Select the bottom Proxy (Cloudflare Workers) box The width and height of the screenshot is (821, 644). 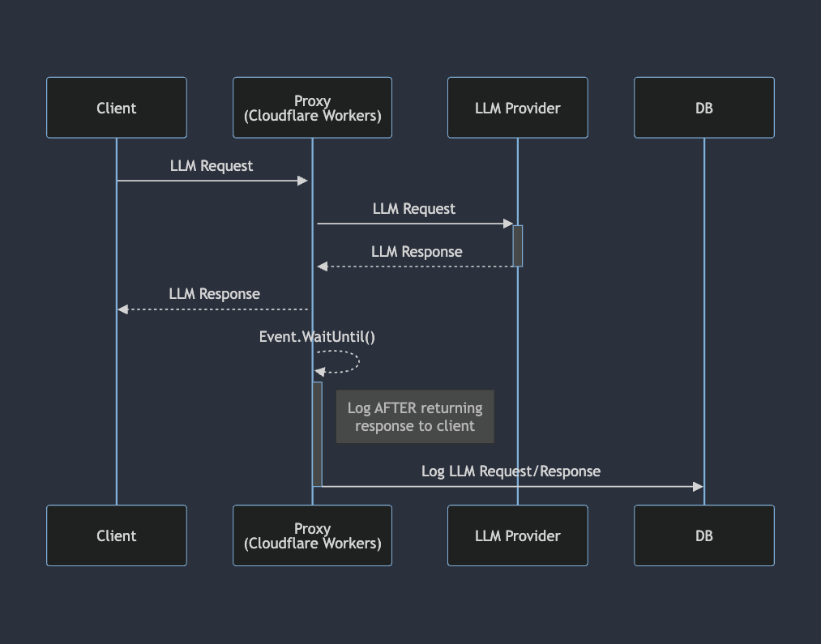(312, 535)
